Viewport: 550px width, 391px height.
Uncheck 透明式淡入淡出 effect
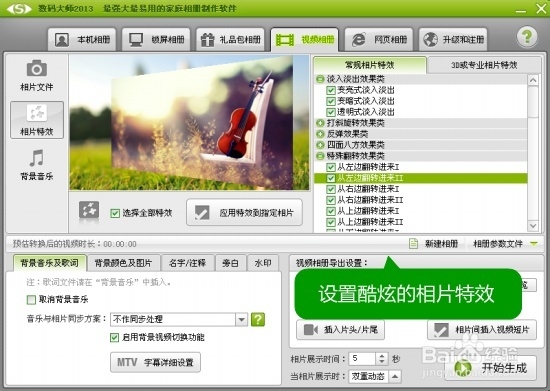click(330, 112)
